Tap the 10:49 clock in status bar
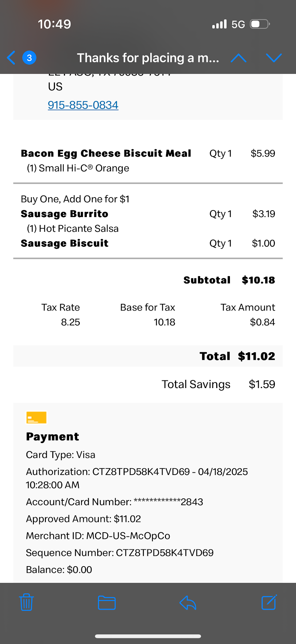296x644 pixels. pyautogui.click(x=54, y=24)
